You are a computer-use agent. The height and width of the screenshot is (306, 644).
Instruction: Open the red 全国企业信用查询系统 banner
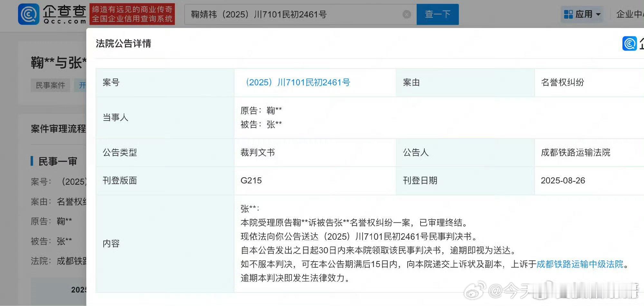click(x=132, y=14)
